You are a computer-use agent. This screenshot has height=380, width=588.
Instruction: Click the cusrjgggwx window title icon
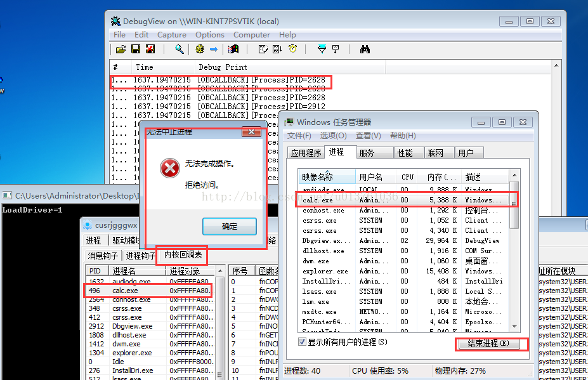88,225
